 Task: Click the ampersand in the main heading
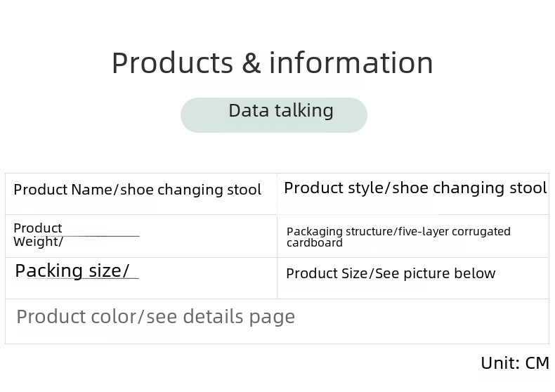251,63
